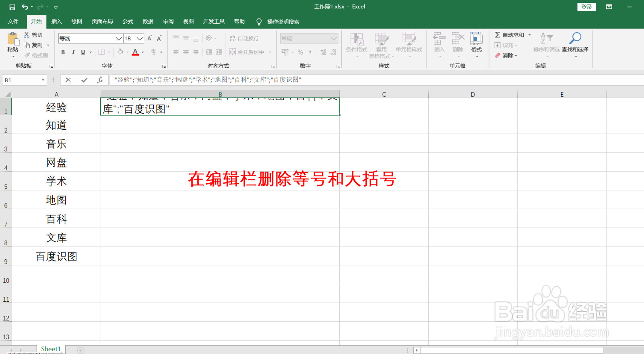Viewport: 644px width, 354px height.
Task: Open Find and Select magnifier
Action: point(575,39)
